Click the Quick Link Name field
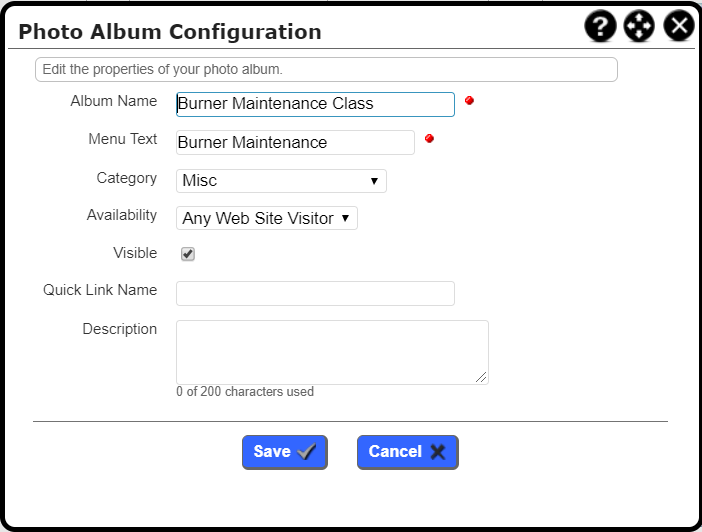702x532 pixels. (x=315, y=293)
